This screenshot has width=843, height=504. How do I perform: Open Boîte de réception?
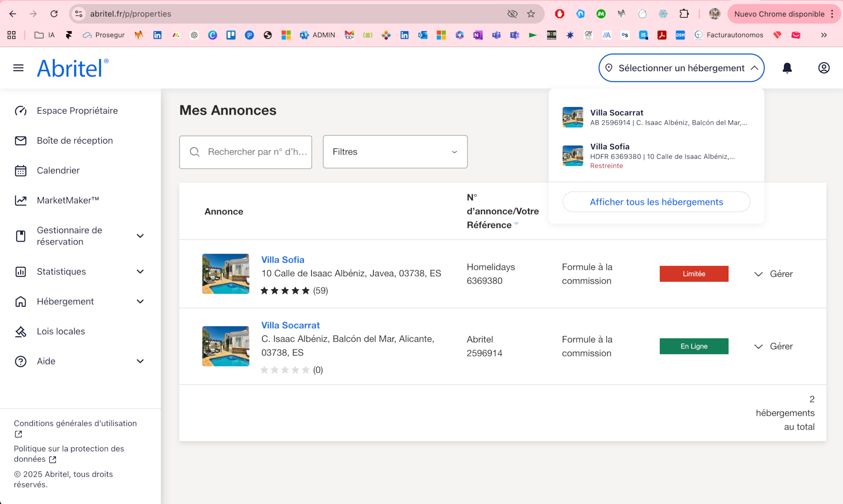coord(75,140)
